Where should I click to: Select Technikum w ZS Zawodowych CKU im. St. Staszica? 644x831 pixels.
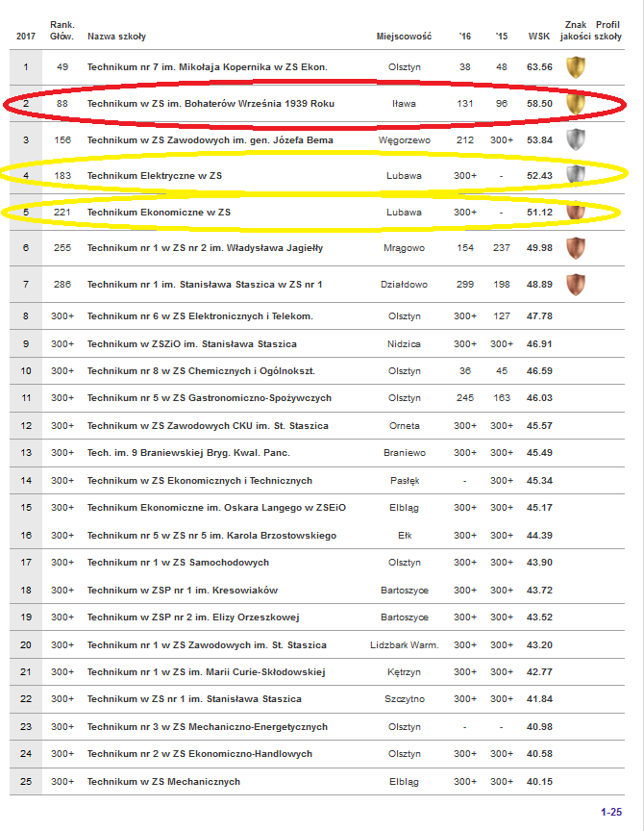[208, 426]
